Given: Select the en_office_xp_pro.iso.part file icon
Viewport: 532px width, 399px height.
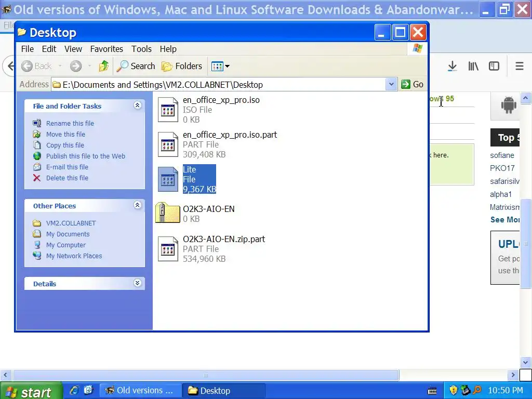Looking at the screenshot, I should [168, 144].
